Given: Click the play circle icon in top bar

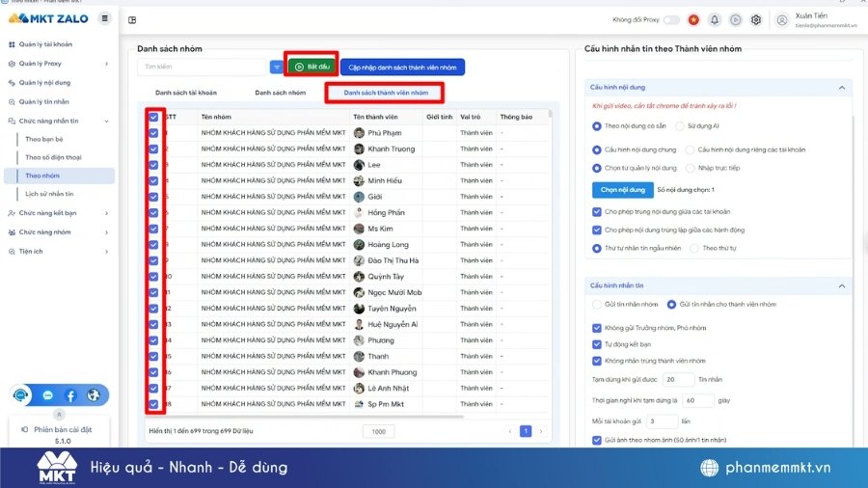Looking at the screenshot, I should tap(735, 20).
